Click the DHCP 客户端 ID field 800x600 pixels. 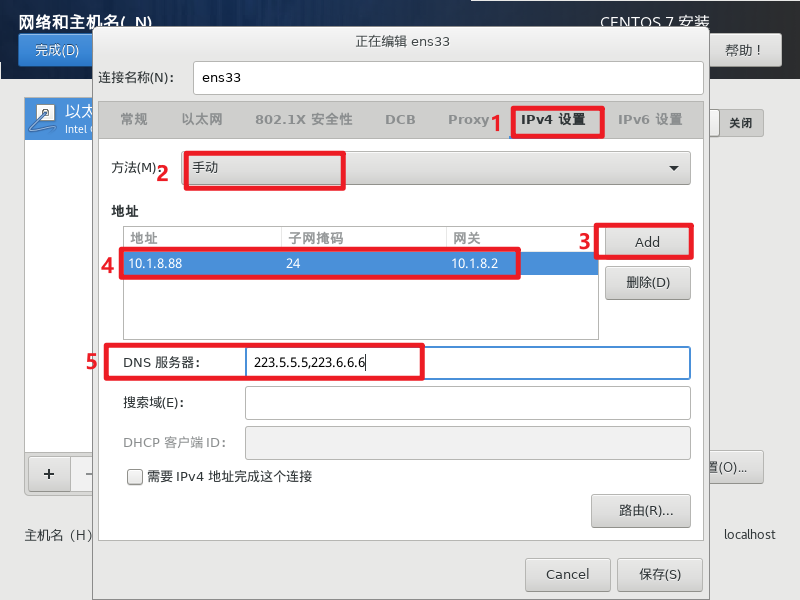point(467,443)
